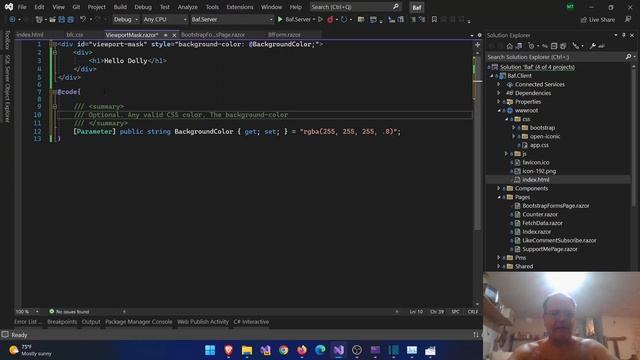
Task: Open Properties wrench icon in Solution Explorer
Action: pos(593,46)
